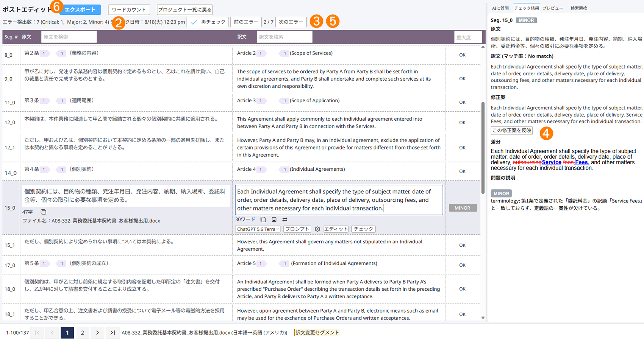Image resolution: width=644 pixels, height=341 pixels.
Task: Jump to the last page of segments
Action: pyautogui.click(x=113, y=333)
